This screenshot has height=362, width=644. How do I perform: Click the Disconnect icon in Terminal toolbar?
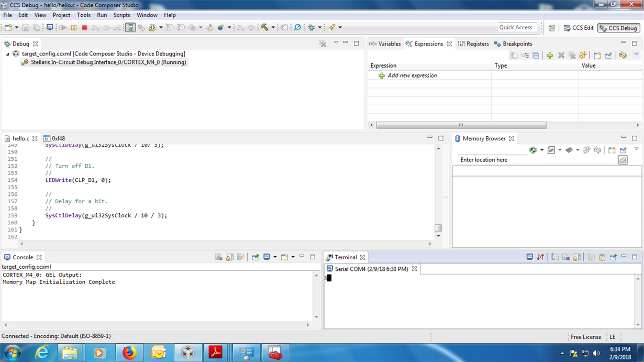click(x=540, y=257)
